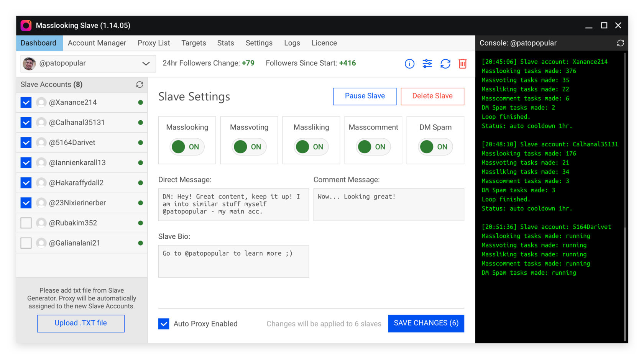644x359 pixels.
Task: Click the Masslooking Slave app logo
Action: click(x=26, y=26)
